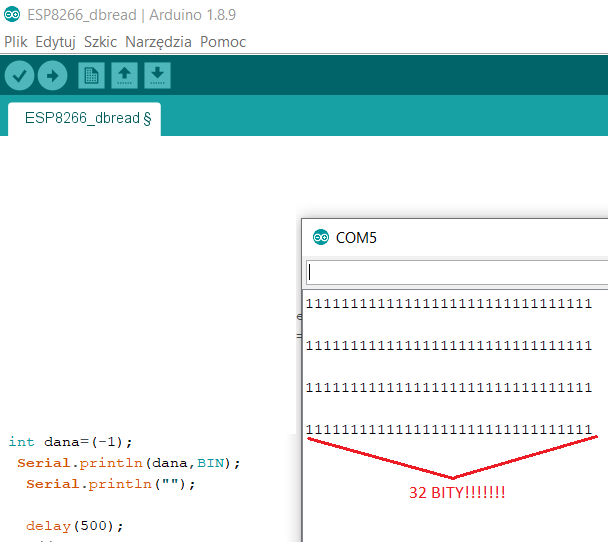Save the sketch with Save arrow-down icon
The image size is (608, 542).
(x=157, y=76)
